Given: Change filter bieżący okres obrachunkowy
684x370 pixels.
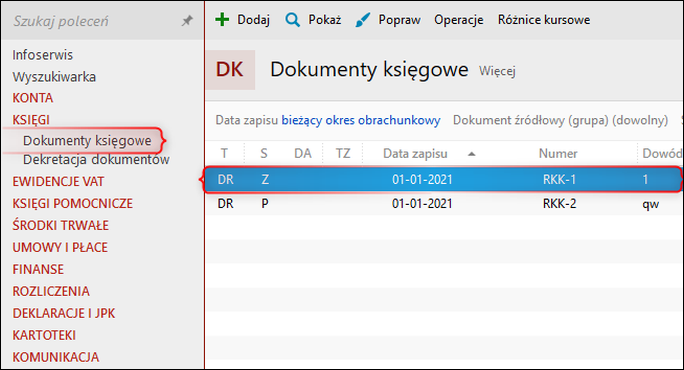Looking at the screenshot, I should (x=361, y=120).
